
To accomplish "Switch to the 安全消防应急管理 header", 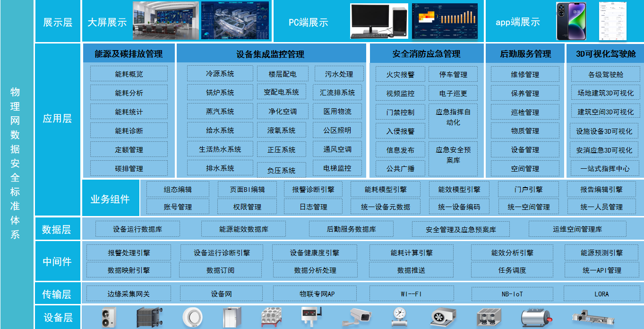I will point(426,54).
